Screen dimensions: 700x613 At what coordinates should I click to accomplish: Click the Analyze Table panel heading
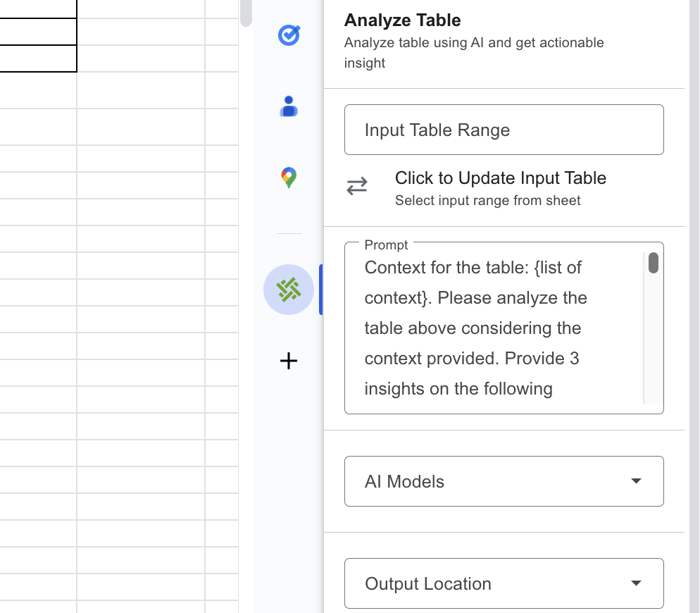[402, 20]
